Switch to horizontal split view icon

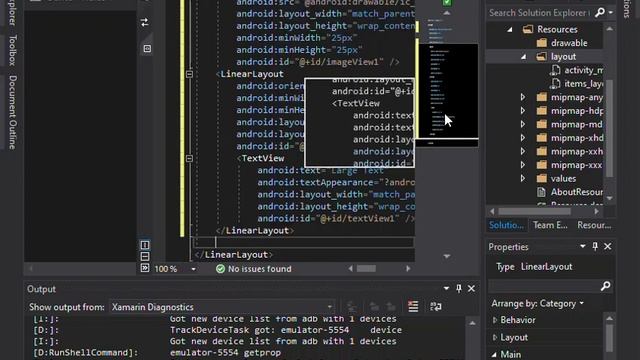(145, 257)
